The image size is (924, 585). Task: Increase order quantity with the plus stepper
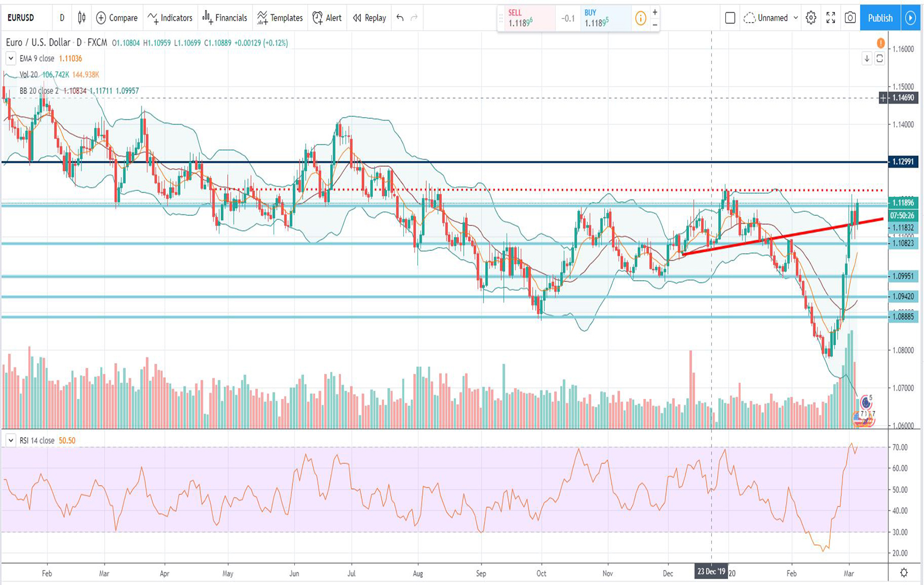[655, 12]
